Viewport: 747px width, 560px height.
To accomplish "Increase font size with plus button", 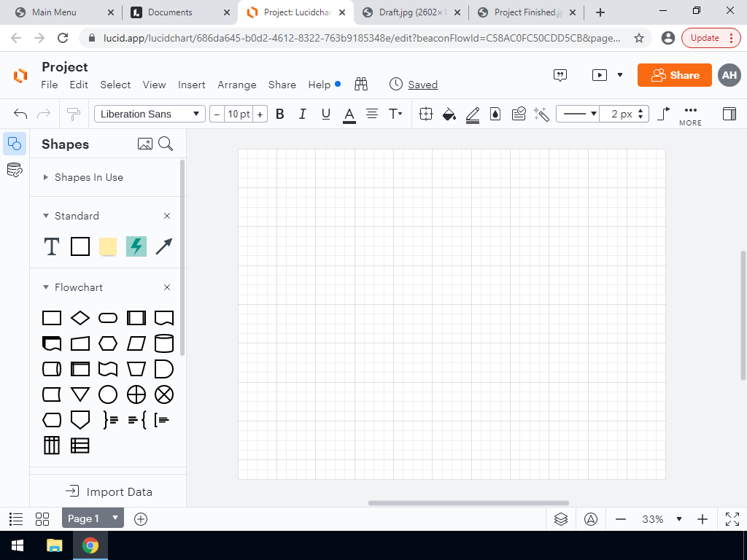I will (x=260, y=114).
